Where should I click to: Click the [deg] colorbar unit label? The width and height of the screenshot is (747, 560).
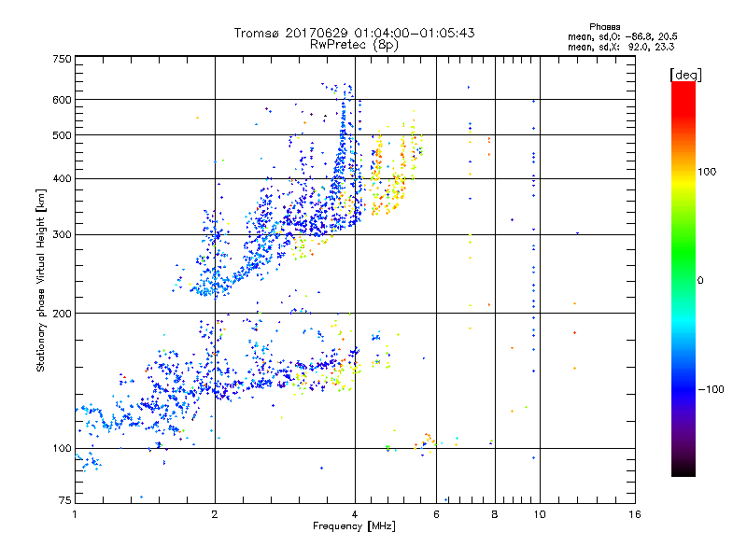(685, 74)
